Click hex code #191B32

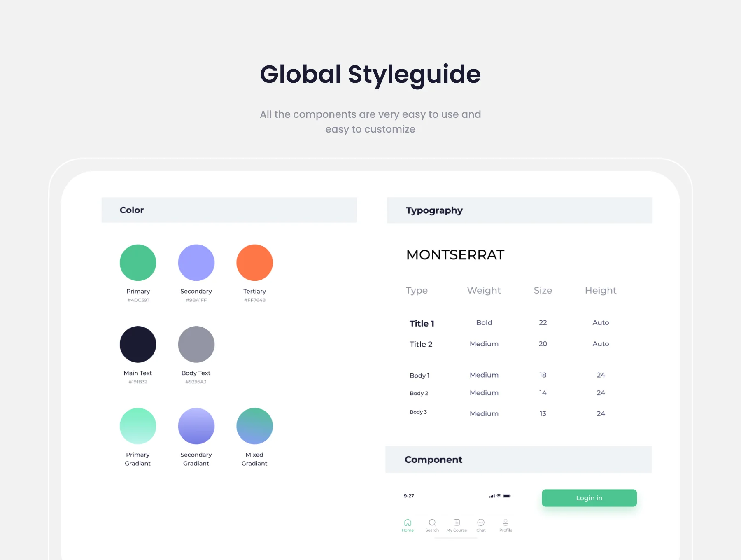(138, 382)
